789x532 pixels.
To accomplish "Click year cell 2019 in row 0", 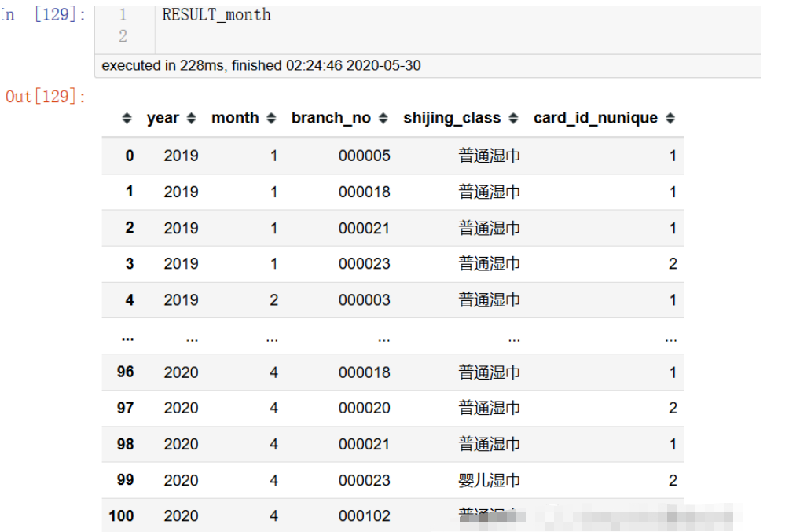I will [x=182, y=156].
